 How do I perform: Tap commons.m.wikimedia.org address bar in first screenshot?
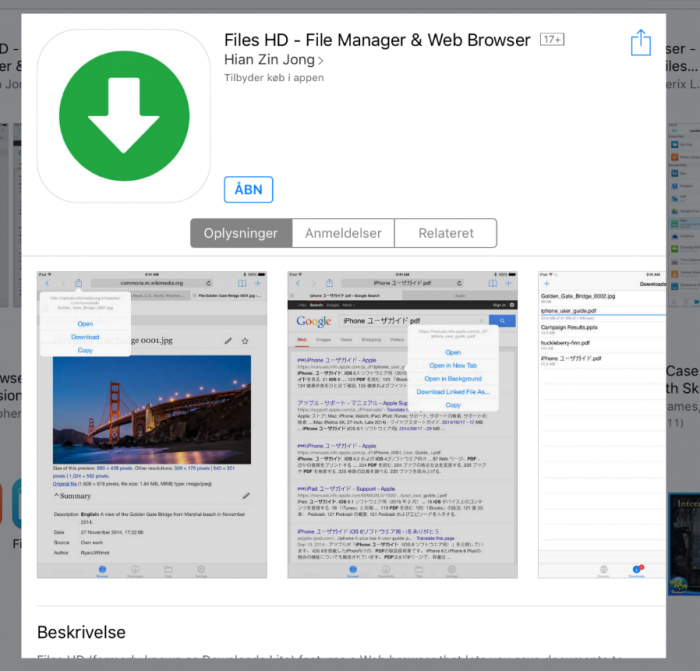point(152,283)
